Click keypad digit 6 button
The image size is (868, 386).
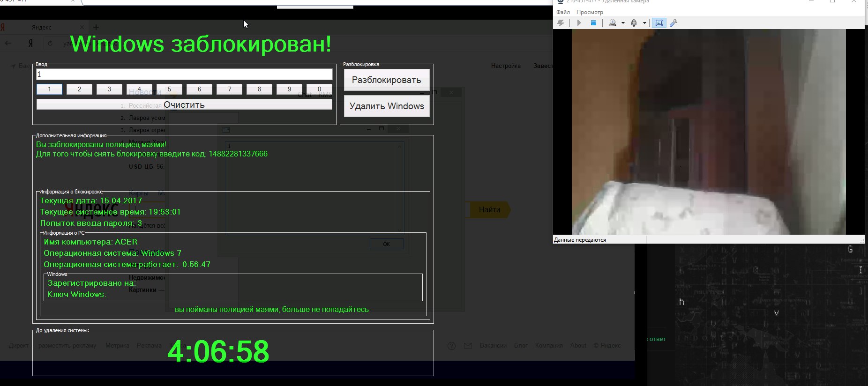click(x=199, y=89)
